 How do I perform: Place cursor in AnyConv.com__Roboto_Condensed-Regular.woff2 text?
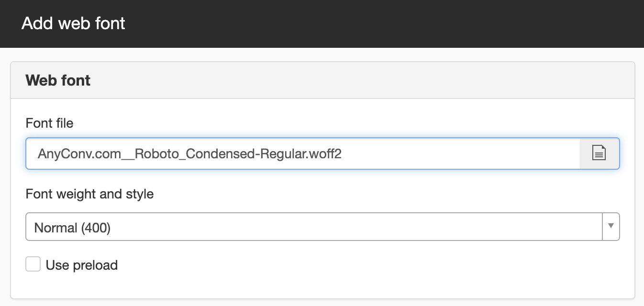coord(190,154)
